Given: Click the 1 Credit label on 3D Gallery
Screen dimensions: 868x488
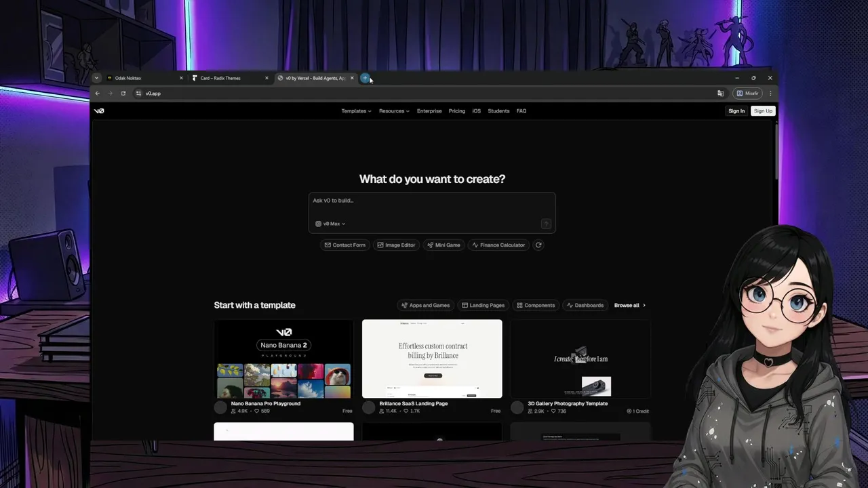Looking at the screenshot, I should click(x=638, y=411).
